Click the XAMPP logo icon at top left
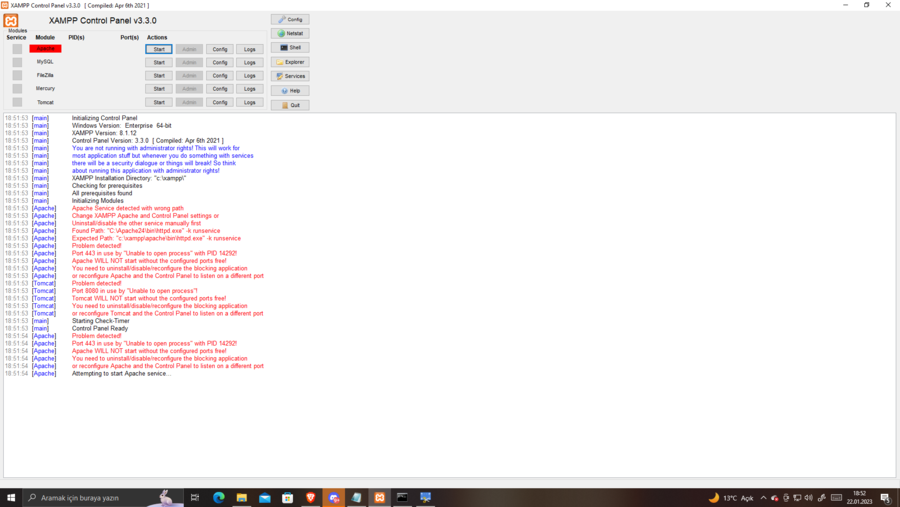Image resolution: width=900 pixels, height=507 pixels. [11, 21]
